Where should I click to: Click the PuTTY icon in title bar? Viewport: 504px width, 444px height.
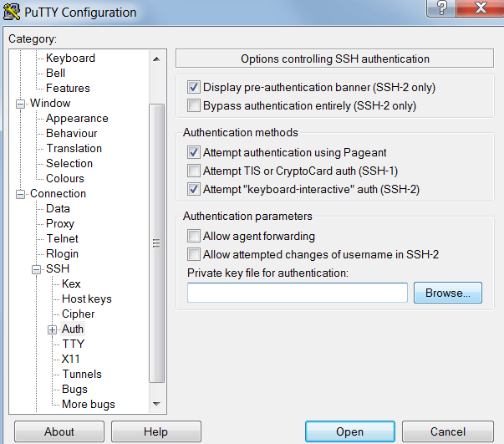(x=12, y=13)
